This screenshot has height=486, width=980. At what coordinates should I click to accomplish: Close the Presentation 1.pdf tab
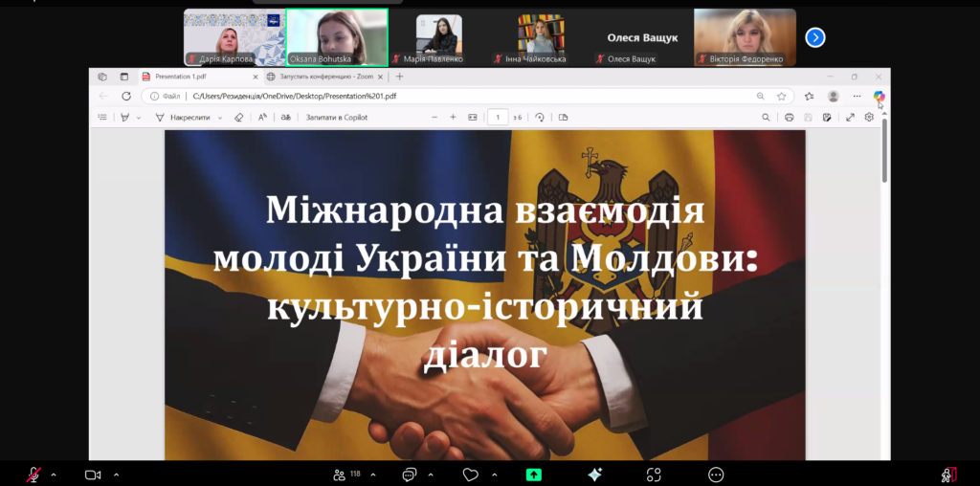pyautogui.click(x=255, y=77)
